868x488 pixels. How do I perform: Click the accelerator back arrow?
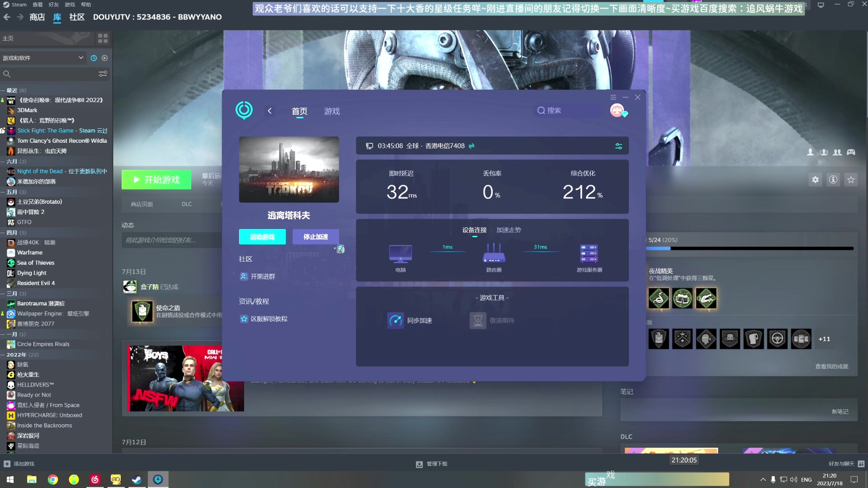coord(269,111)
